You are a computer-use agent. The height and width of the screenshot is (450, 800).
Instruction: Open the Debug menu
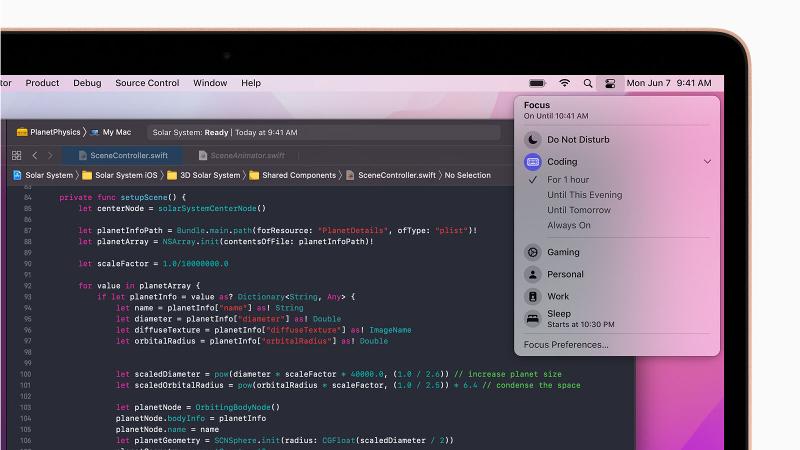click(87, 83)
